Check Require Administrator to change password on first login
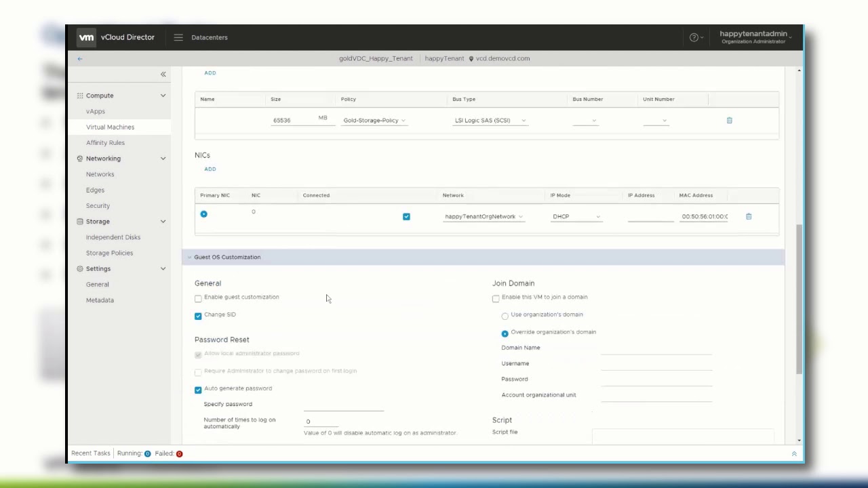 (x=198, y=373)
